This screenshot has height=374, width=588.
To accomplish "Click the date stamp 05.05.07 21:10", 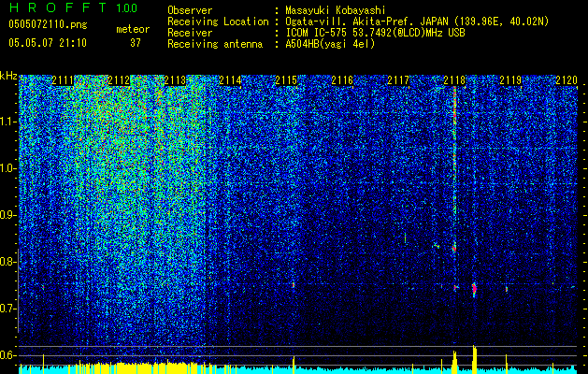I will [48, 43].
